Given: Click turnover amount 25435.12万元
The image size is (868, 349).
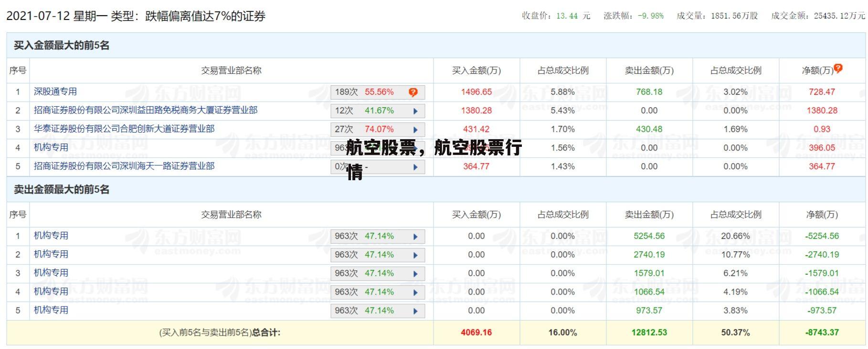Looking at the screenshot, I should pos(839,16).
